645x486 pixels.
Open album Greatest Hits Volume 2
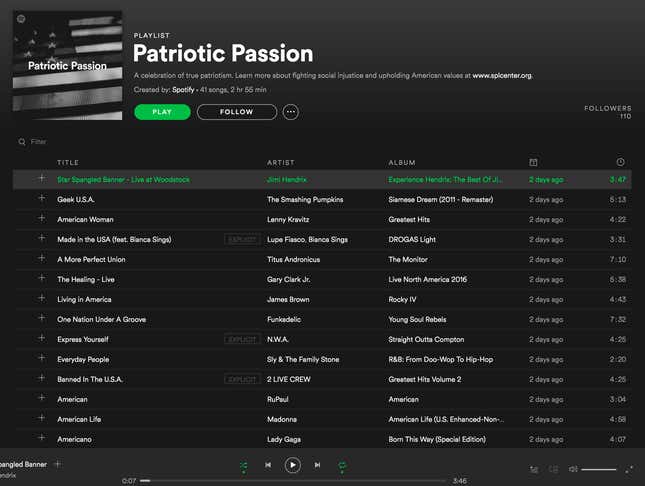[425, 379]
